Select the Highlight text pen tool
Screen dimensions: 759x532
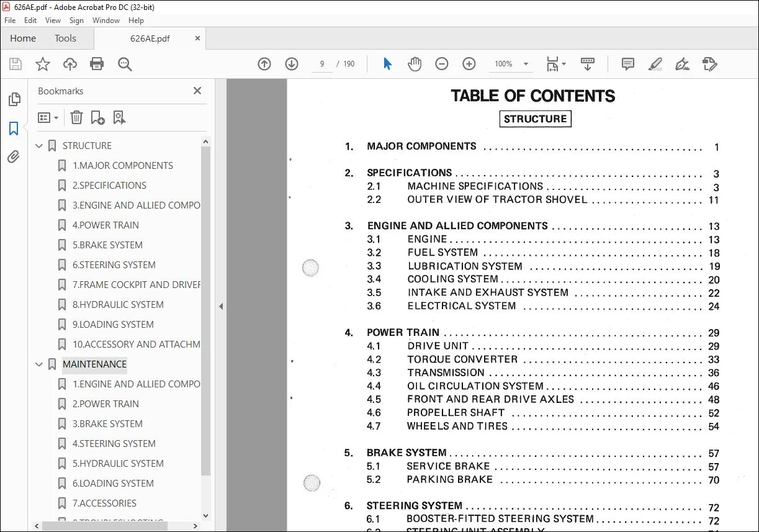tap(655, 64)
